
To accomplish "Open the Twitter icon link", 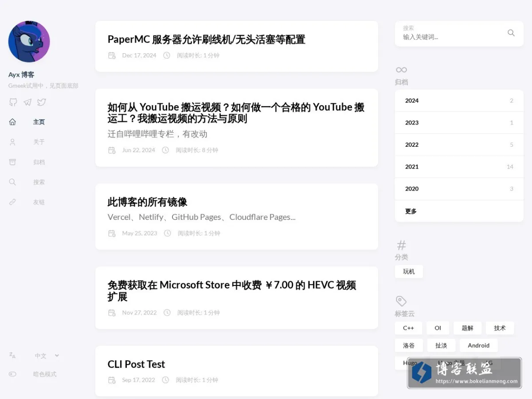I will (x=42, y=102).
